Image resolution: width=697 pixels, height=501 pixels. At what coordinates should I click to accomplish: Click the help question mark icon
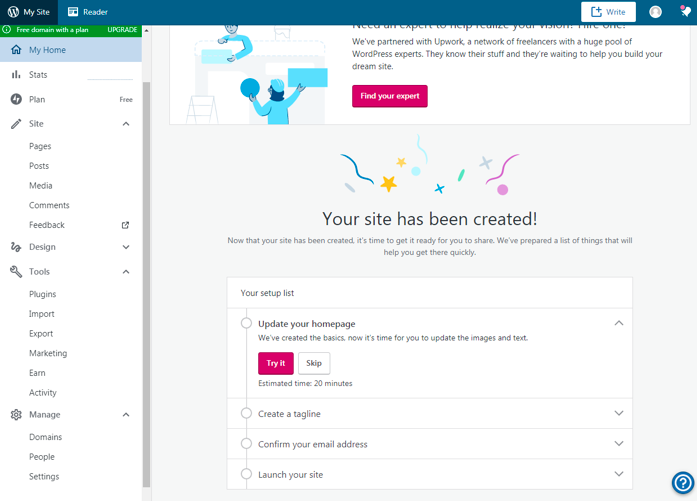[682, 484]
